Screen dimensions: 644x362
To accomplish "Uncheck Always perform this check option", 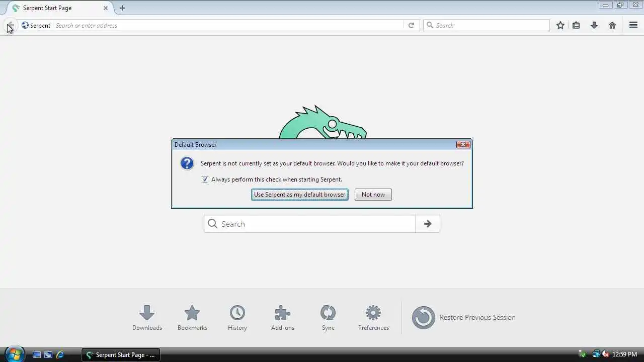I will coord(205,179).
